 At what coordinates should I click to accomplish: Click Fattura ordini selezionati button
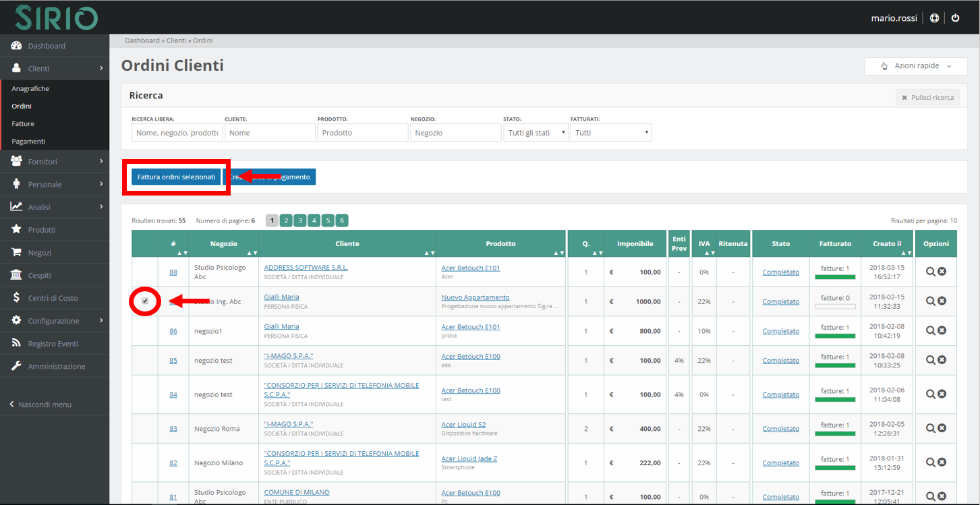[176, 177]
